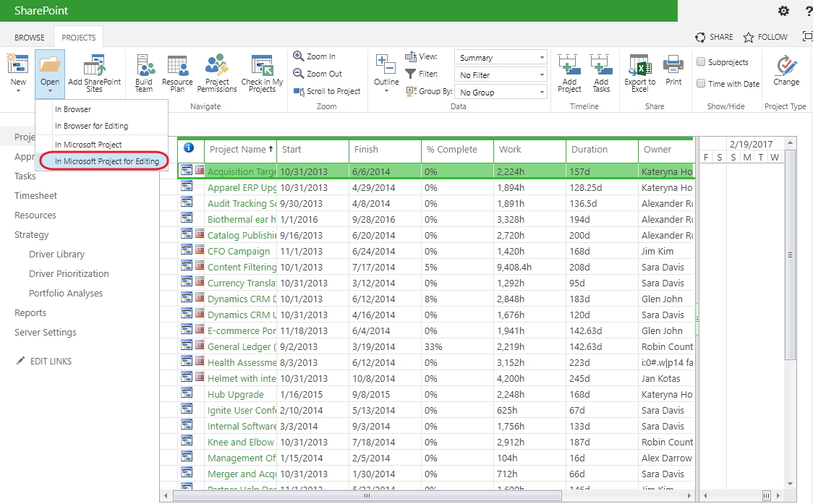The image size is (813, 504).
Task: Go to Timesheet in sidebar
Action: pos(35,195)
